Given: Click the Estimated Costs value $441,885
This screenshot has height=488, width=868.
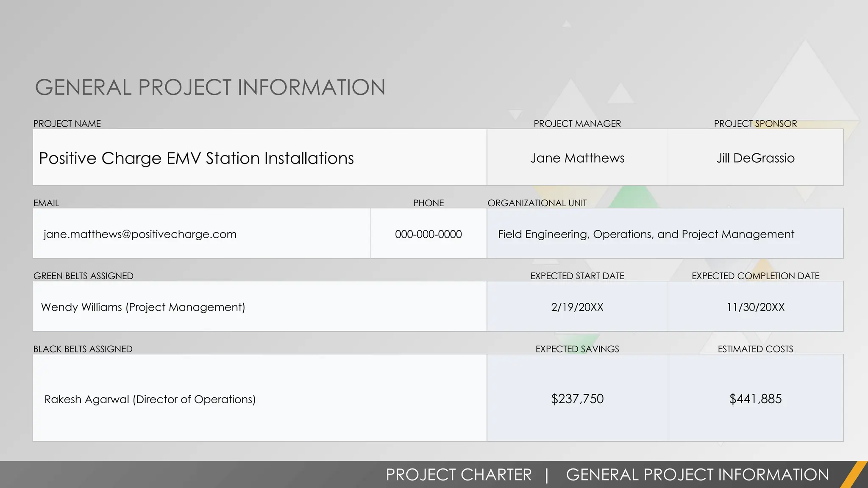Looking at the screenshot, I should [755, 399].
